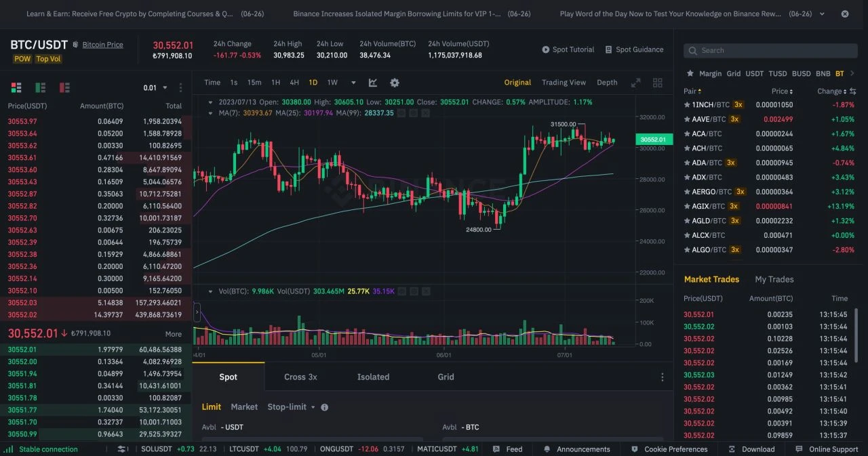Switch to Cross 3x trading tab
The image size is (868, 456).
click(300, 377)
